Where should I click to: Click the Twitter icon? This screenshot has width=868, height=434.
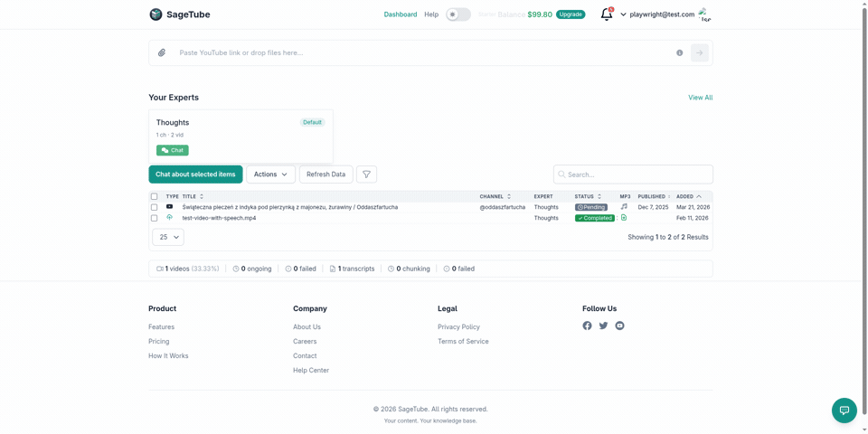[x=603, y=325]
